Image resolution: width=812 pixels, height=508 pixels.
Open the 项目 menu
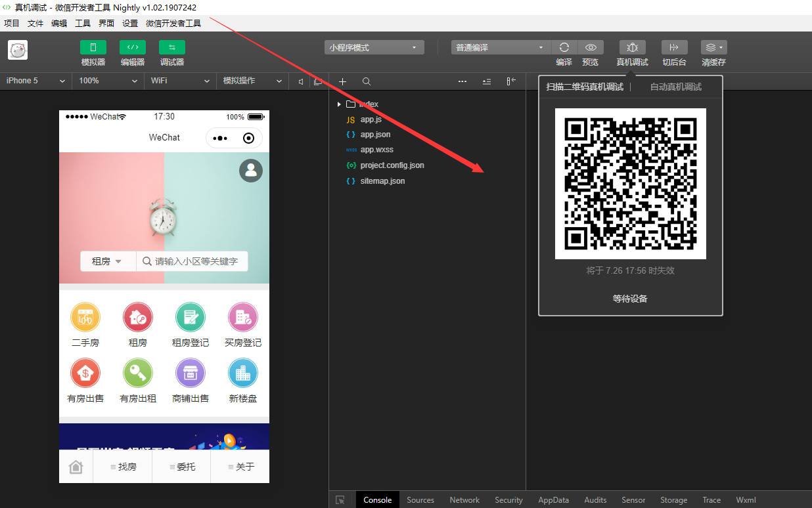[12, 23]
